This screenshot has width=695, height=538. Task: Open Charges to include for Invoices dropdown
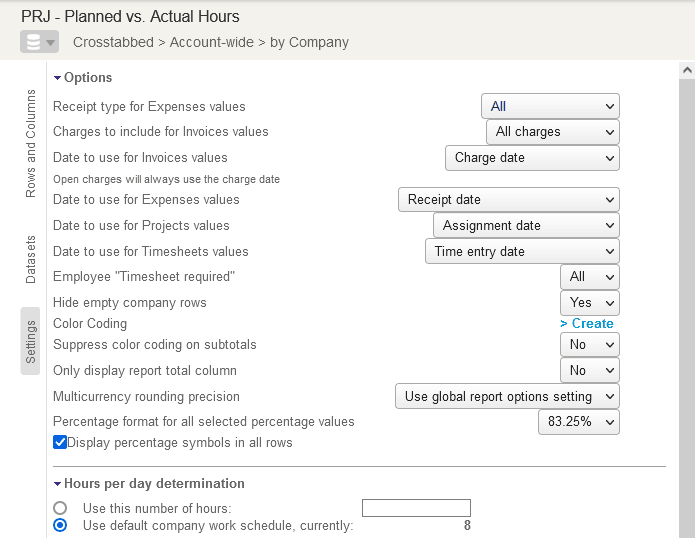pyautogui.click(x=553, y=132)
